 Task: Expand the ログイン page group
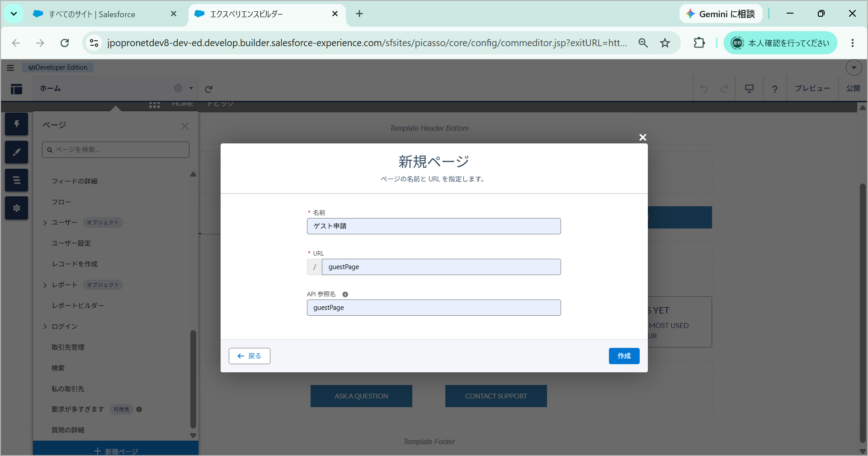45,327
